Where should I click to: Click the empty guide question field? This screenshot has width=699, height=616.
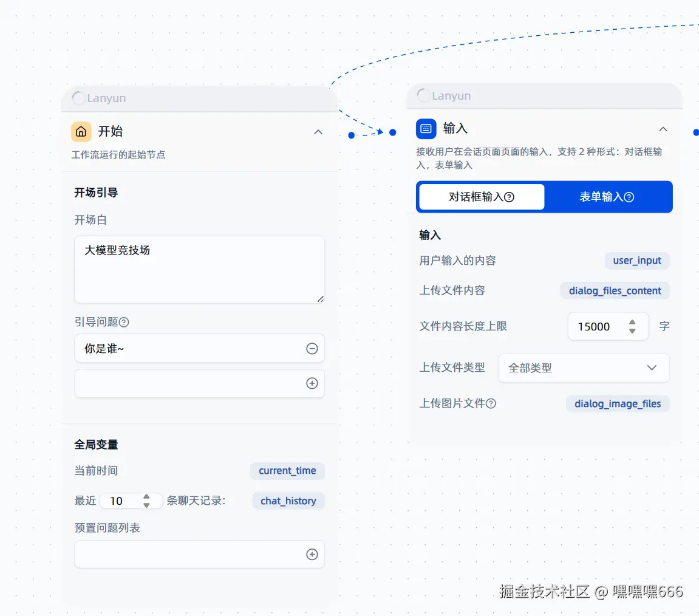click(199, 383)
